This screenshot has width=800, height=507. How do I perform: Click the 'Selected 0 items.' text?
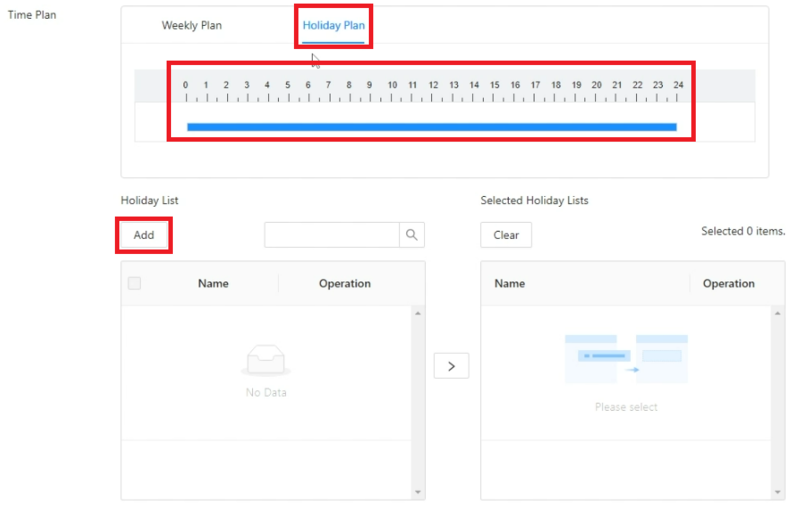(743, 231)
